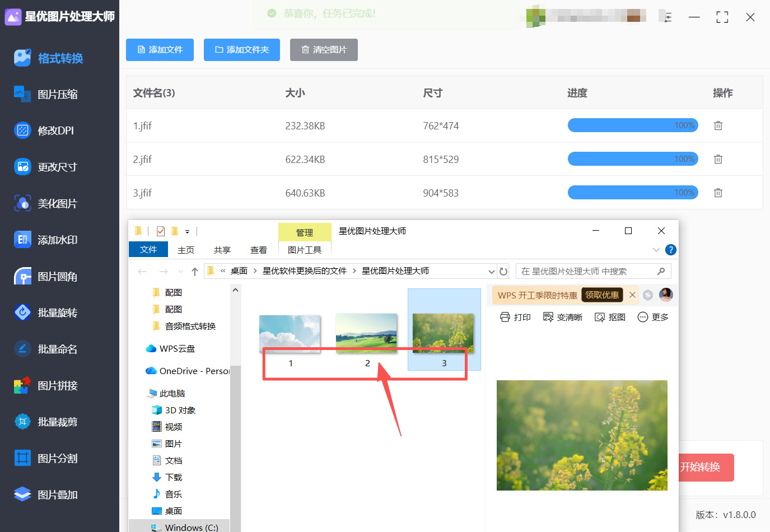Go back in the Explorer window
Image resolution: width=770 pixels, height=532 pixels.
(x=142, y=272)
